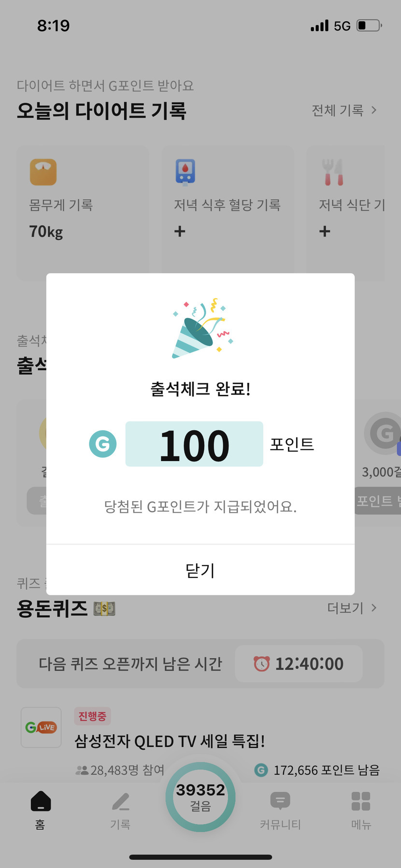Switch to the 기록 tab

tap(120, 808)
